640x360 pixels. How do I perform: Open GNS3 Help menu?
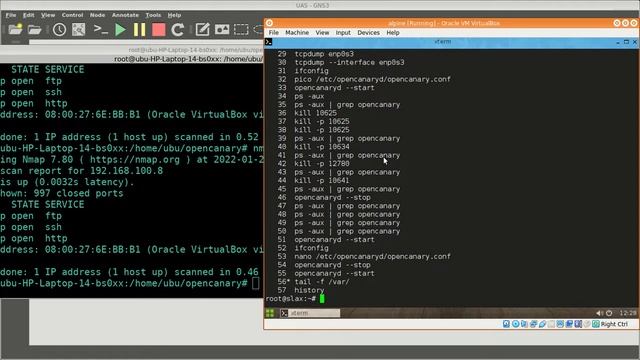coord(174,15)
